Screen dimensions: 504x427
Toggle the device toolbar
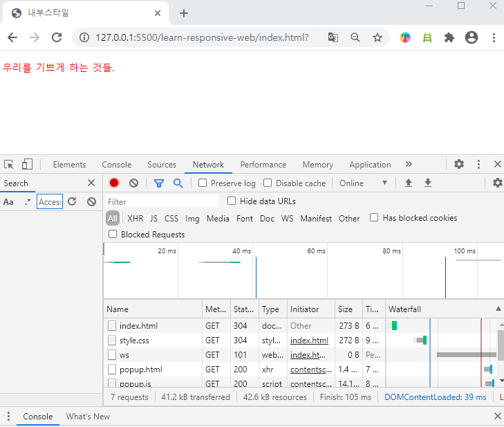point(27,164)
